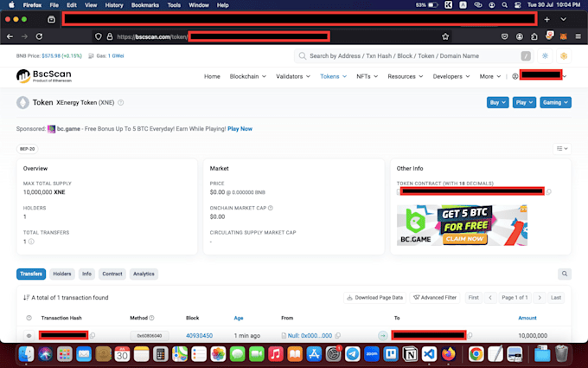Expand the More nav dropdown

(x=490, y=76)
